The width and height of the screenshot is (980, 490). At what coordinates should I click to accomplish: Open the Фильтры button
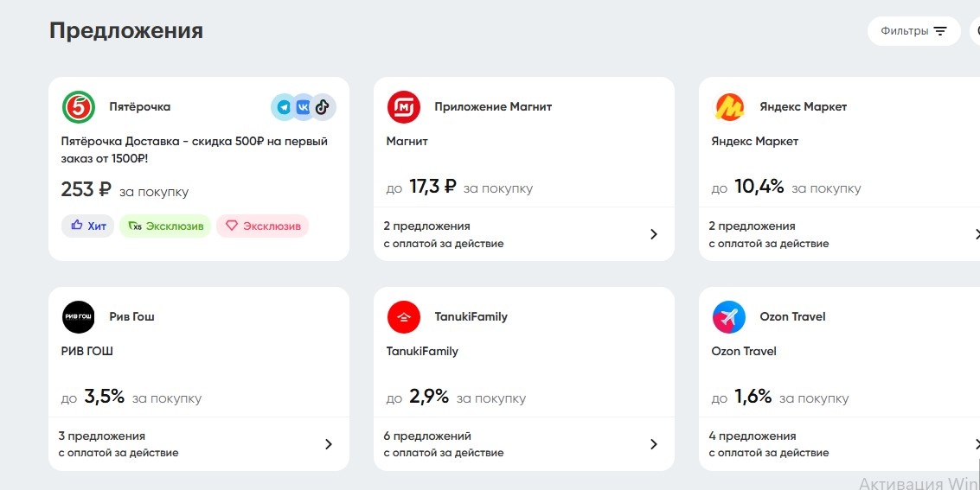point(913,31)
